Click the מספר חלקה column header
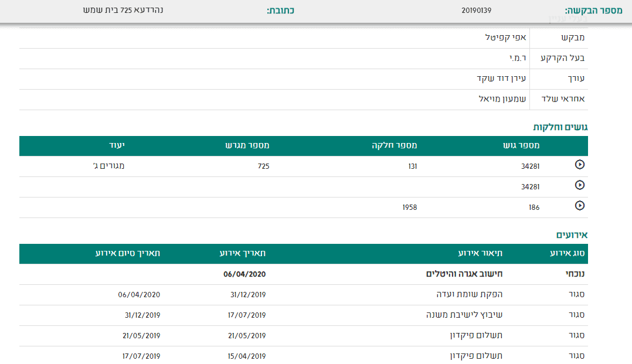 [388, 145]
